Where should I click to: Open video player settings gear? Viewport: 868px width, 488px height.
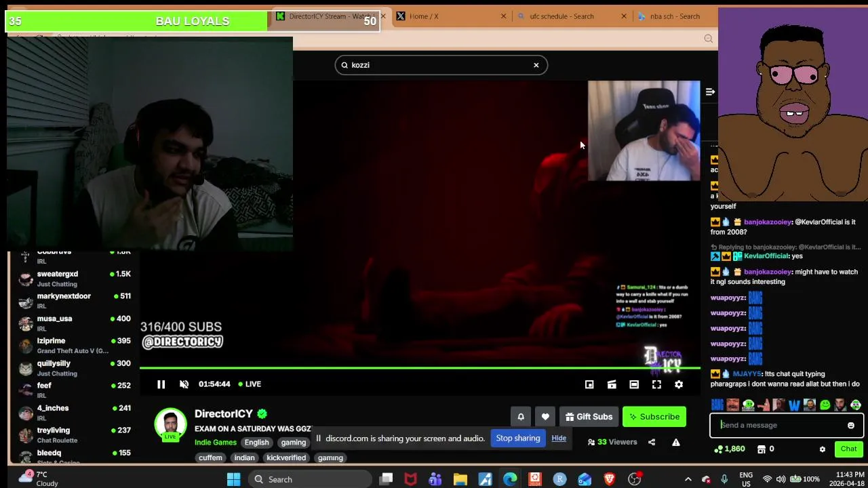pos(679,384)
